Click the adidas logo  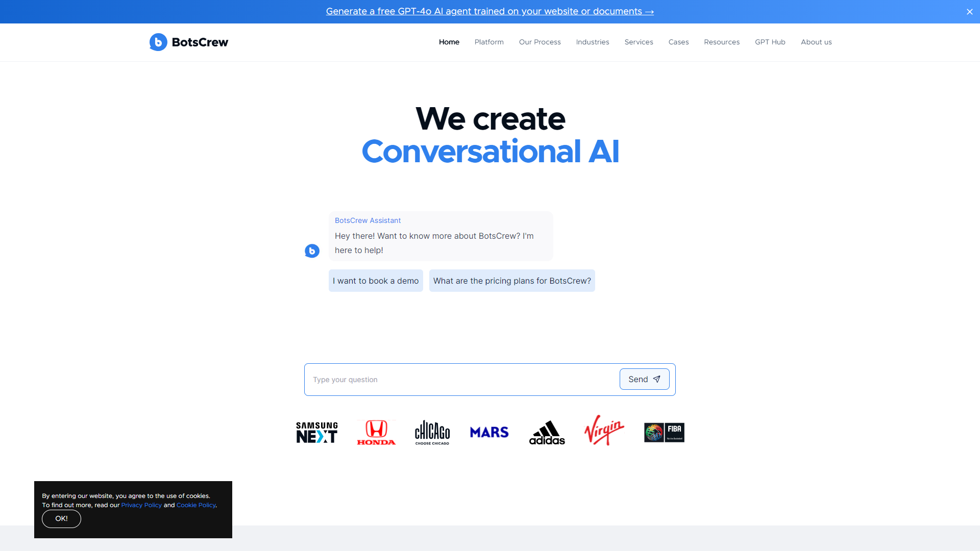[547, 432]
